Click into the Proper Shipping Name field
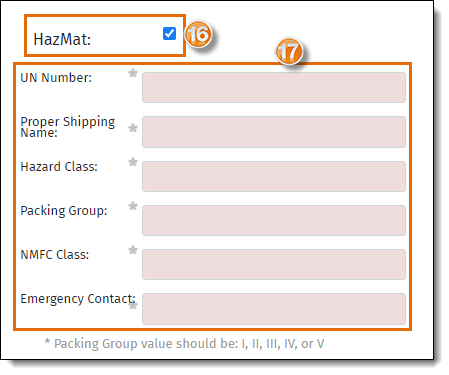 pyautogui.click(x=274, y=132)
